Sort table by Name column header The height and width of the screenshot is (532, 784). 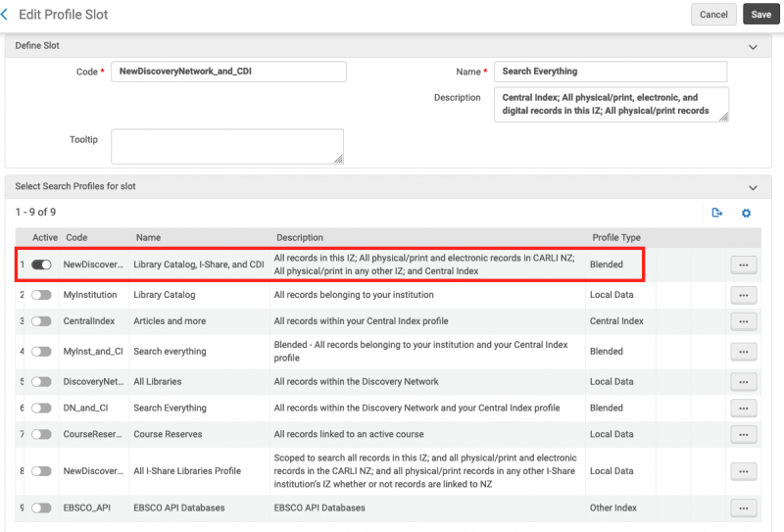coord(148,238)
